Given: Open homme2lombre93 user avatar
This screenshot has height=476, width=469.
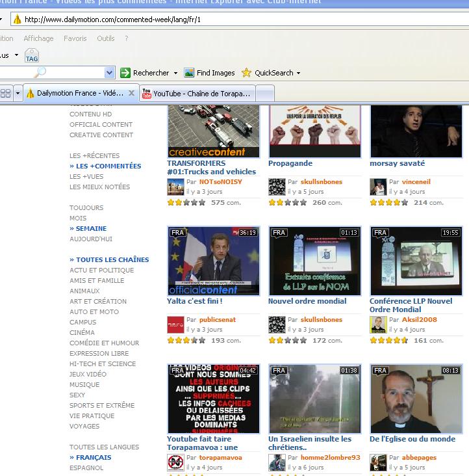Looking at the screenshot, I should 277,462.
